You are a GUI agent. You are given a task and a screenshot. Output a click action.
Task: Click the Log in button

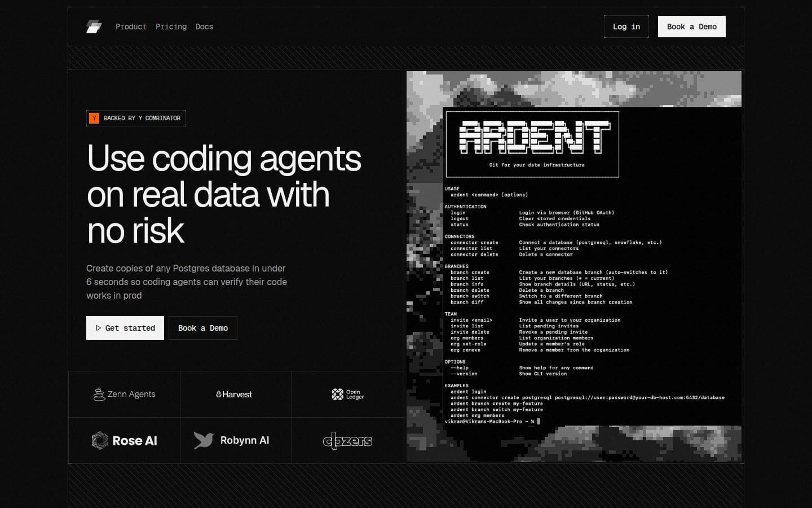(x=626, y=27)
